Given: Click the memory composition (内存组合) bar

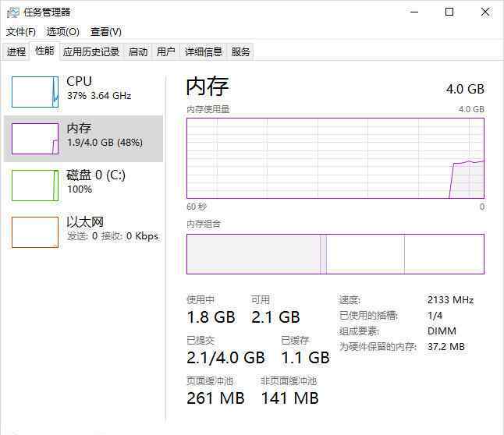Looking at the screenshot, I should (x=335, y=254).
